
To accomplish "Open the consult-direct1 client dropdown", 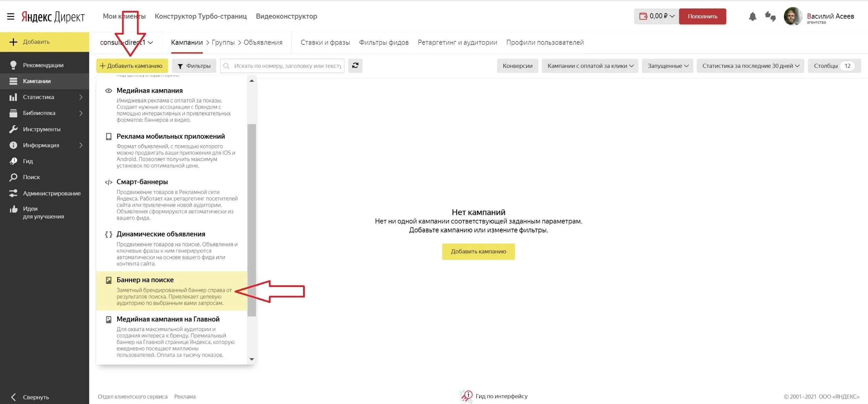I will (126, 42).
